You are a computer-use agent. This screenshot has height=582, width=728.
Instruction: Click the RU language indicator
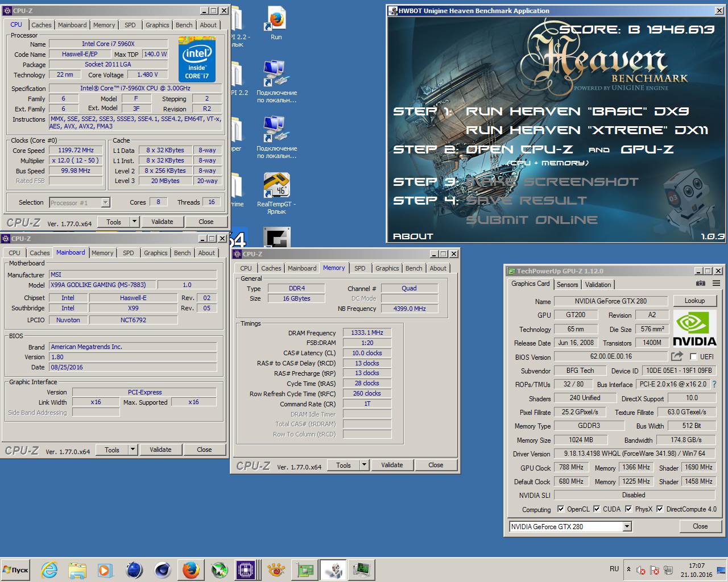(614, 568)
